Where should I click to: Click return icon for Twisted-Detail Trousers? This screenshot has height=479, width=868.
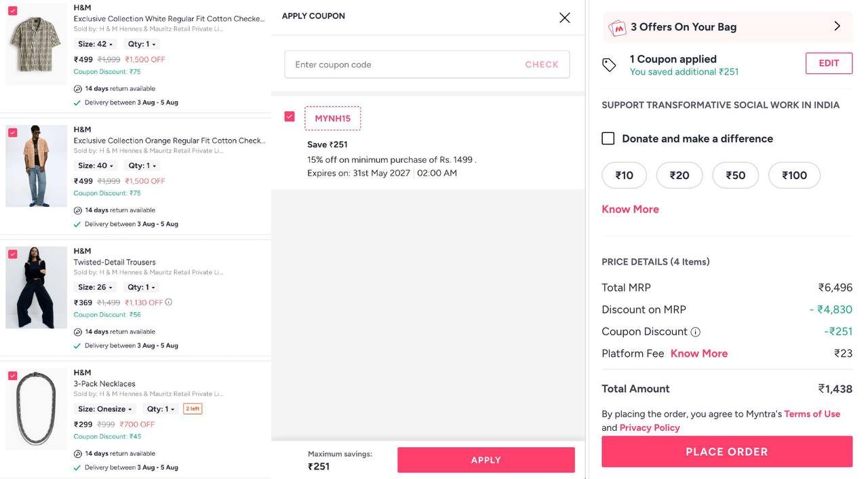(x=78, y=332)
